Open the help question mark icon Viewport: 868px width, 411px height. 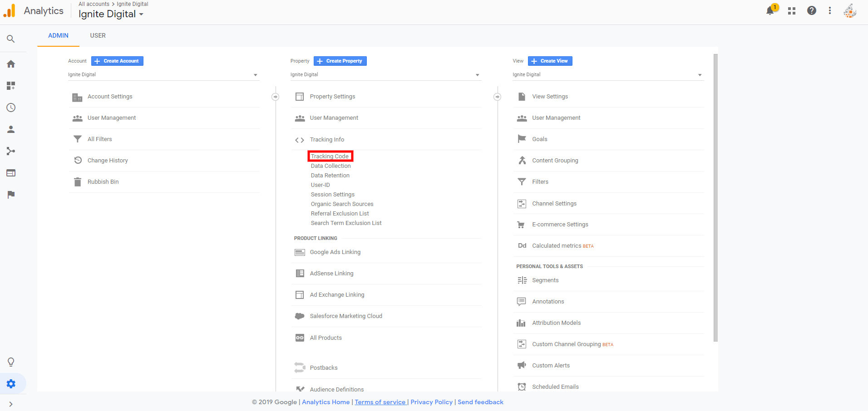812,11
